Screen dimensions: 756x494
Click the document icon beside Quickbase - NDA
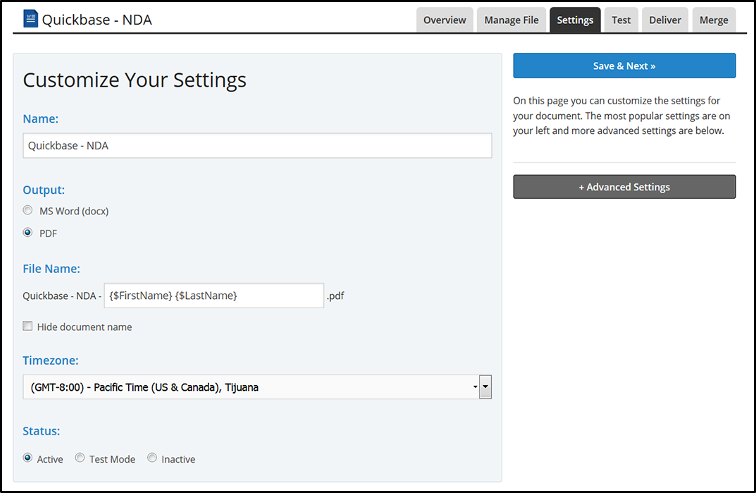[30, 20]
